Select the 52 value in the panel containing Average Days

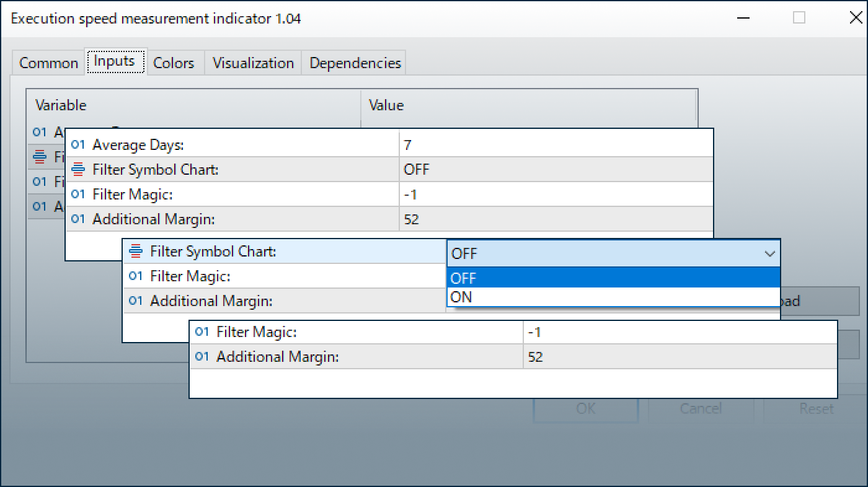tap(556, 219)
